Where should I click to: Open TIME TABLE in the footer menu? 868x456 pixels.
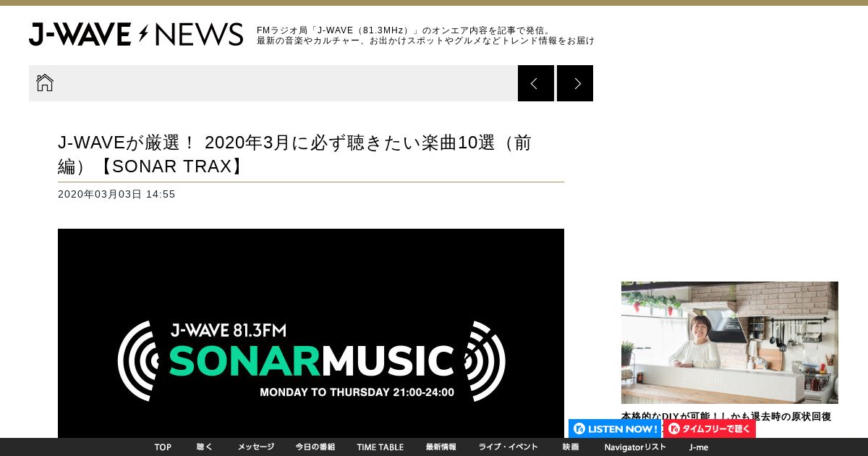click(380, 447)
